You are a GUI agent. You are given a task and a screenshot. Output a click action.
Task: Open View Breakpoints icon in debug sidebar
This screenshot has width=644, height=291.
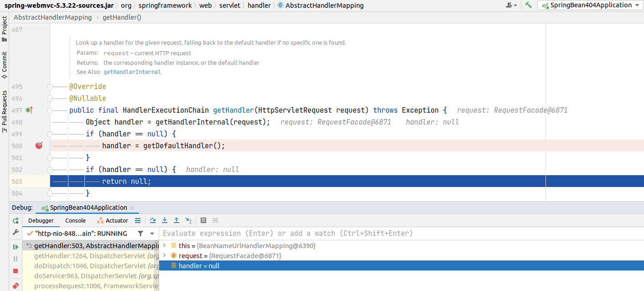coord(16,286)
